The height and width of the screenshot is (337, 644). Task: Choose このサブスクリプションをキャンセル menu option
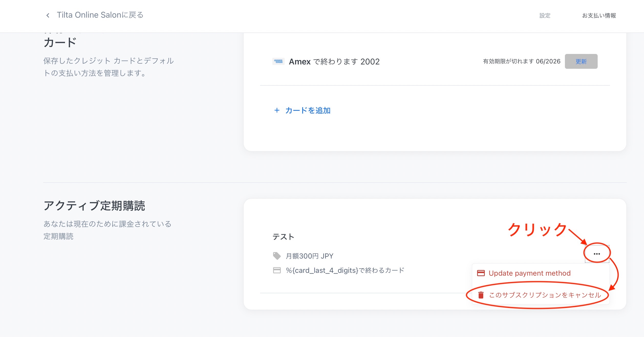(x=545, y=295)
